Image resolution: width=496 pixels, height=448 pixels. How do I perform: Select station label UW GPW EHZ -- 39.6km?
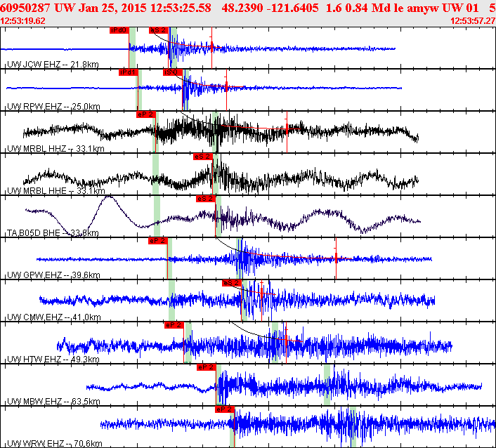point(53,275)
